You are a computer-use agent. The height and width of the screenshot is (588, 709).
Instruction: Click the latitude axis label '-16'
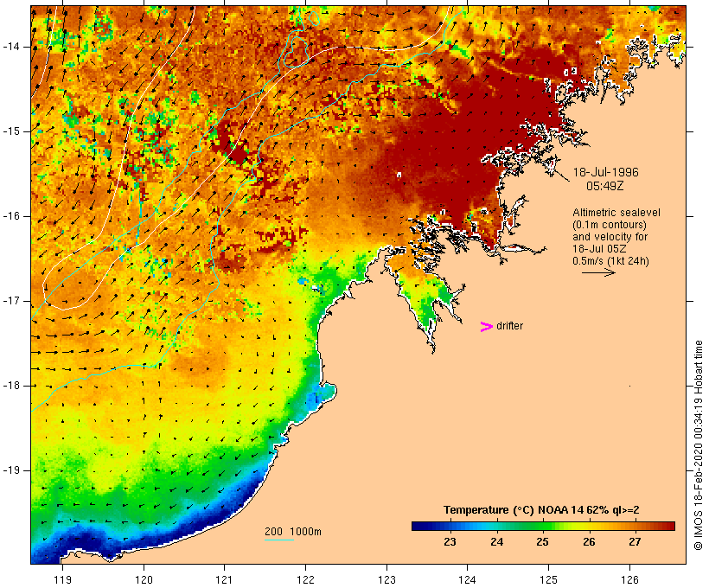11,216
